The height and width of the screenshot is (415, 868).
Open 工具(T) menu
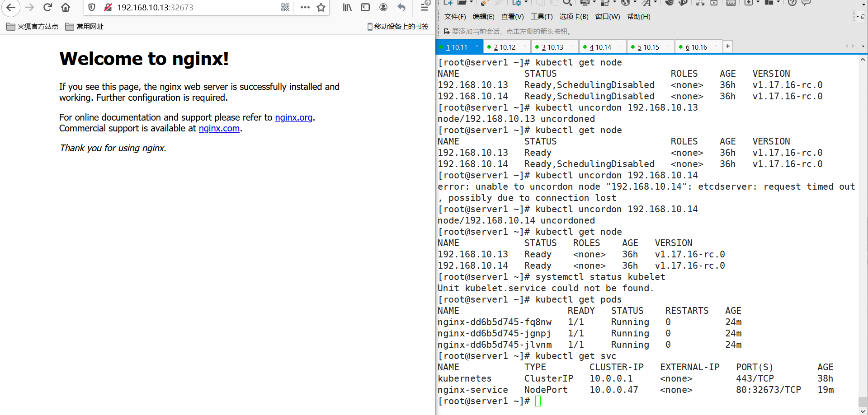(x=542, y=17)
